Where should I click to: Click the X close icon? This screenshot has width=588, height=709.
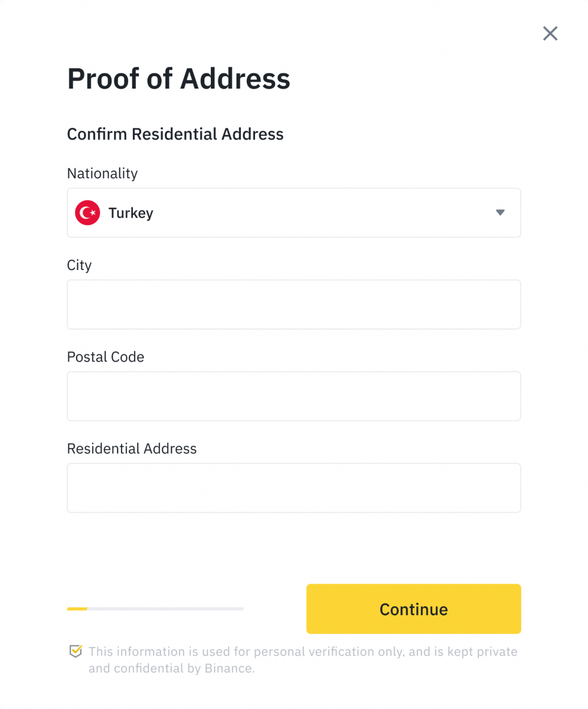(x=550, y=34)
